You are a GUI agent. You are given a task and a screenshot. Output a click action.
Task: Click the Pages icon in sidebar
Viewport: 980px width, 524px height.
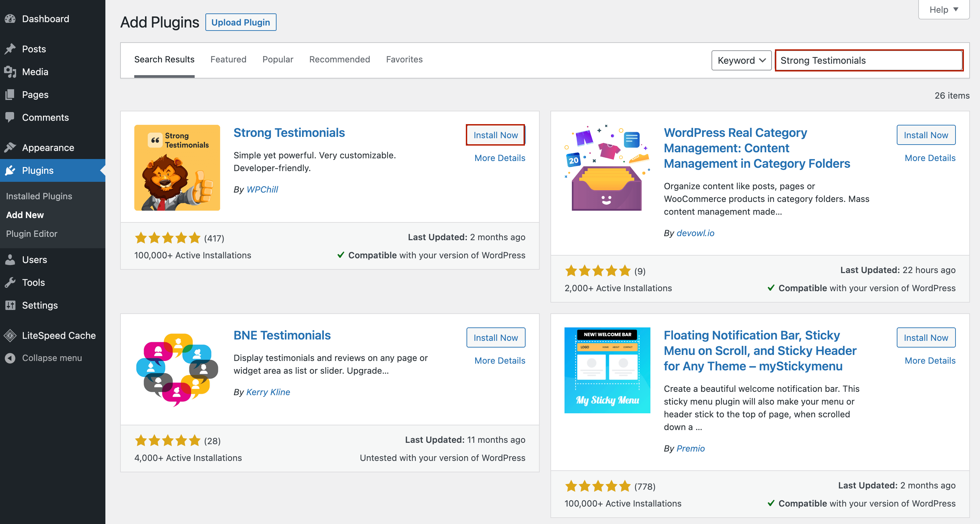click(x=10, y=94)
